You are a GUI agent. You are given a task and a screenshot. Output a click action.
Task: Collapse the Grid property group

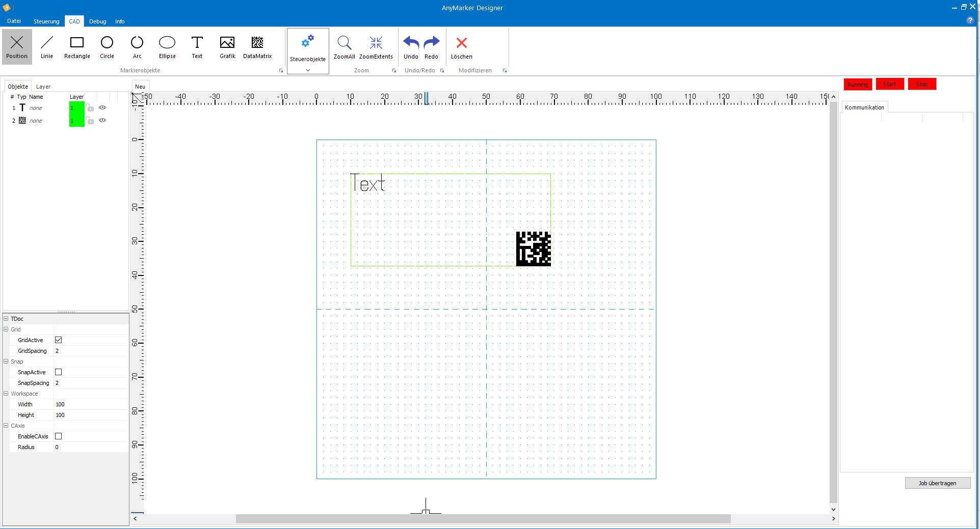click(6, 329)
